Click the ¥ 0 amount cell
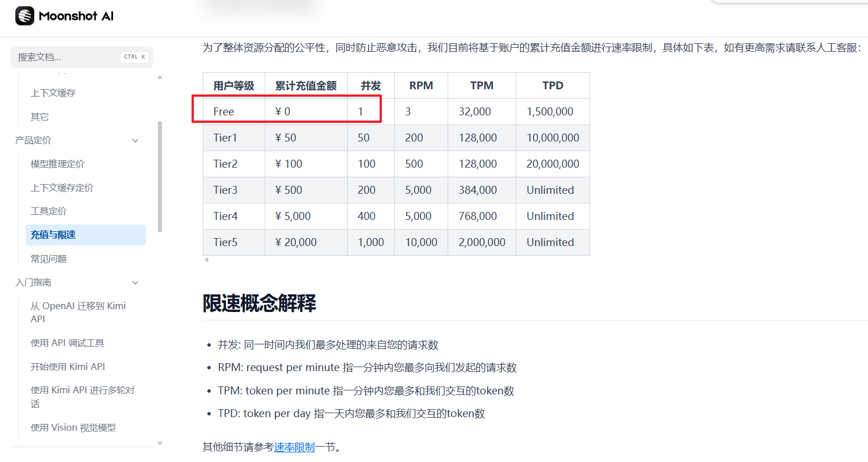Viewport: 868px width, 462px height. point(306,111)
